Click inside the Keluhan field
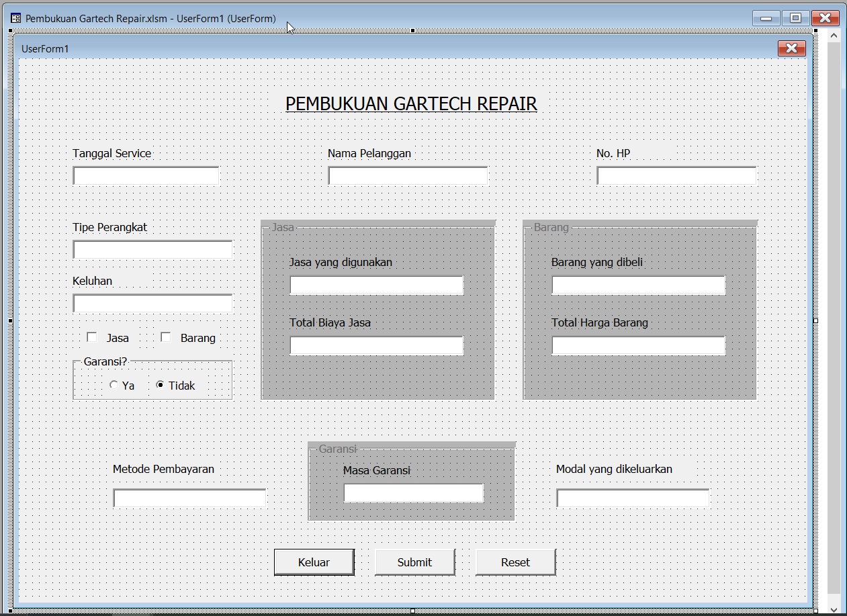The height and width of the screenshot is (616, 847). click(152, 303)
